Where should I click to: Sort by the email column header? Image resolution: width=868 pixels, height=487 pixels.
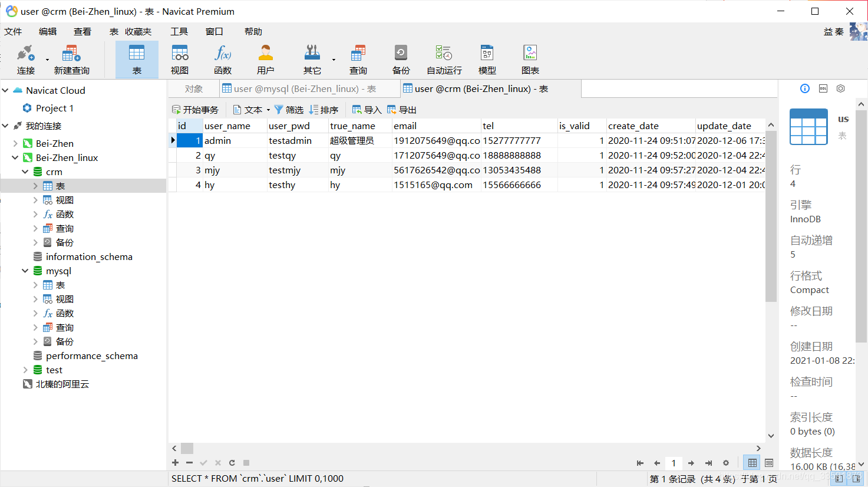pyautogui.click(x=436, y=126)
